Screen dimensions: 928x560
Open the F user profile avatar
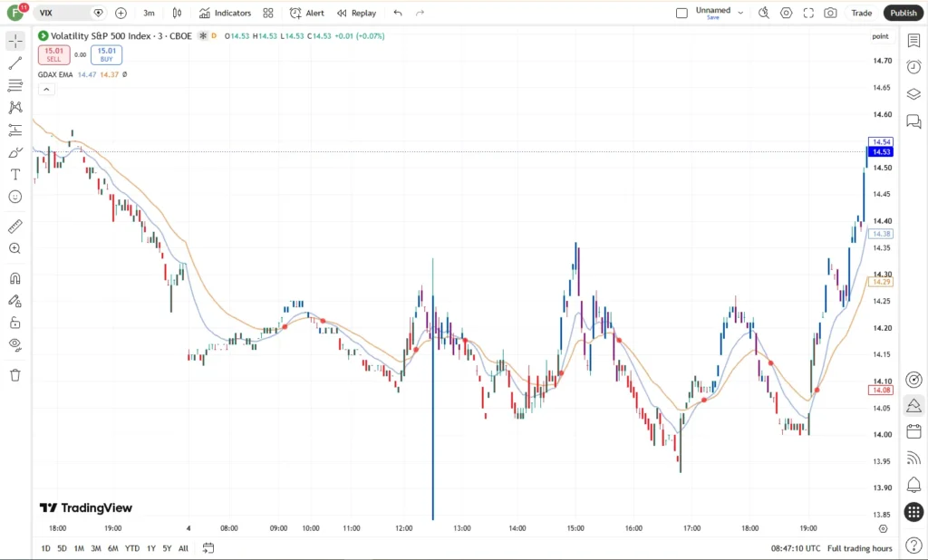16,13
